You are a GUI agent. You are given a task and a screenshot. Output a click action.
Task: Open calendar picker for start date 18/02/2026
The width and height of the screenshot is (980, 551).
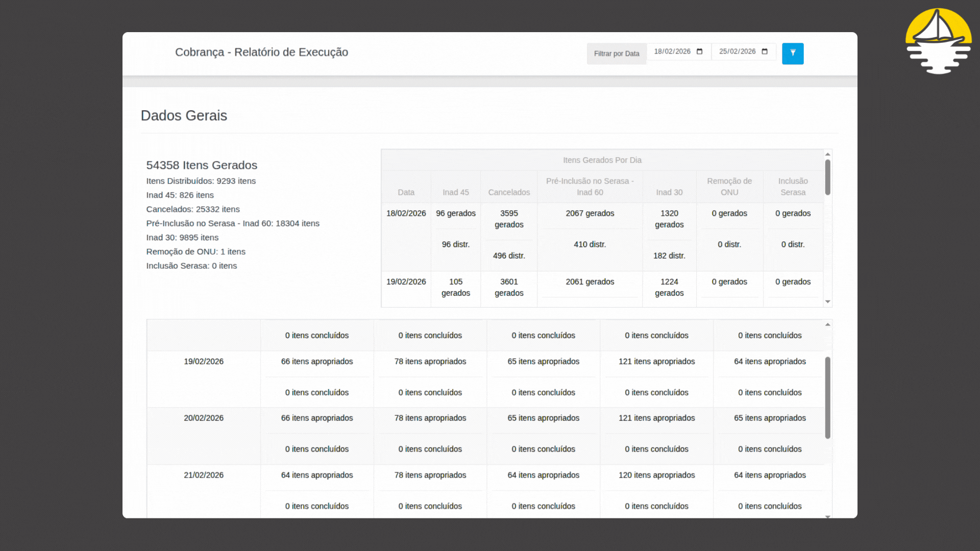pyautogui.click(x=699, y=52)
